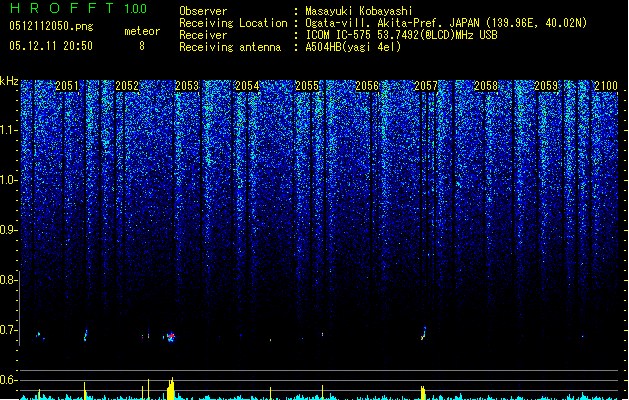Click observer name Masayuki Kobayashi
Viewport: 629px width, 400px height.
pyautogui.click(x=359, y=11)
